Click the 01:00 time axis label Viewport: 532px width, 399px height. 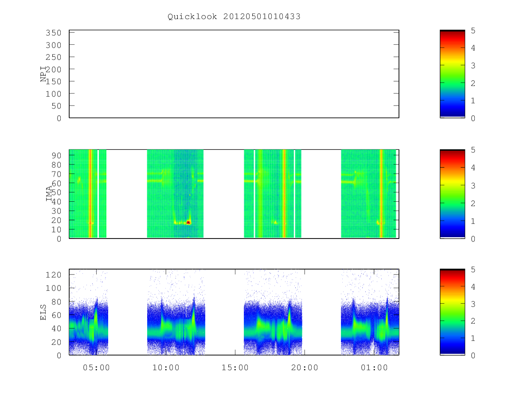click(x=374, y=368)
